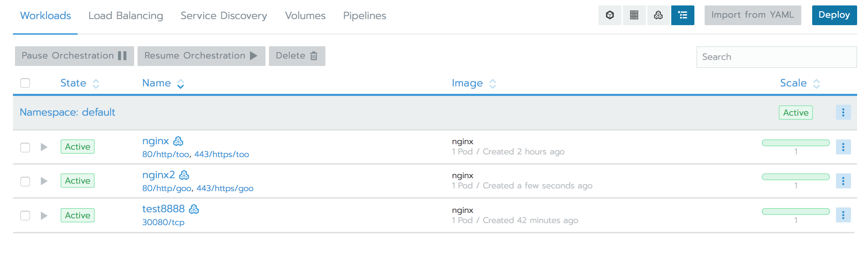The height and width of the screenshot is (253, 868).
Task: Select the nginx workload checkbox
Action: (x=25, y=147)
